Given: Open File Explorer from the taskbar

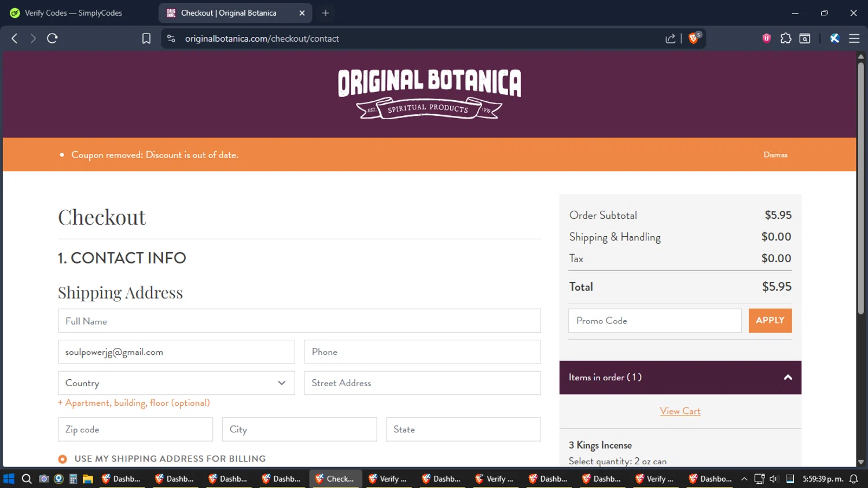Looking at the screenshot, I should (x=88, y=479).
